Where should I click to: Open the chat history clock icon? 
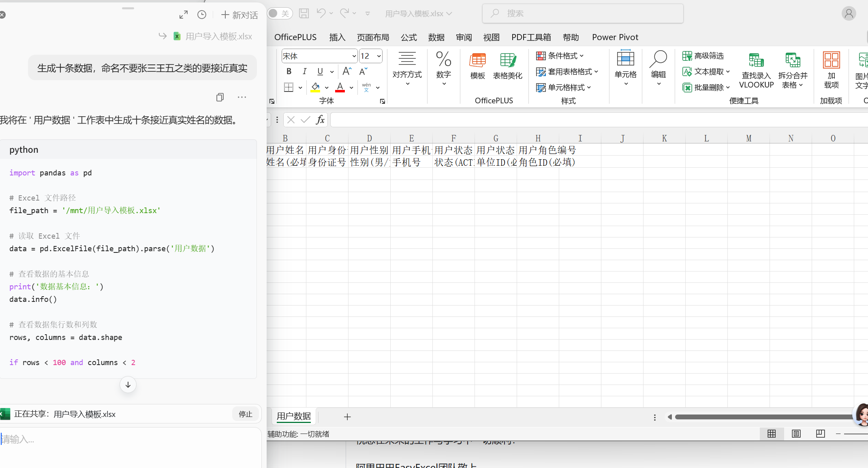(x=202, y=15)
